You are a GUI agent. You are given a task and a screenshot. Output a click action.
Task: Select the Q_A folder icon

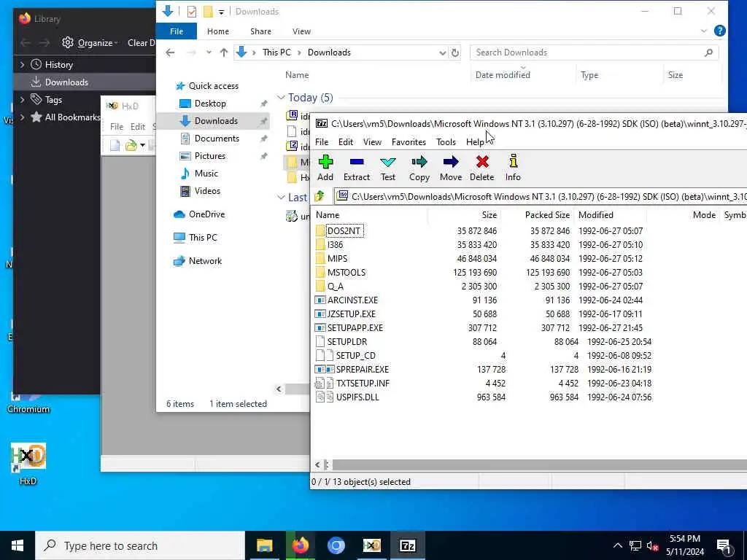point(321,286)
